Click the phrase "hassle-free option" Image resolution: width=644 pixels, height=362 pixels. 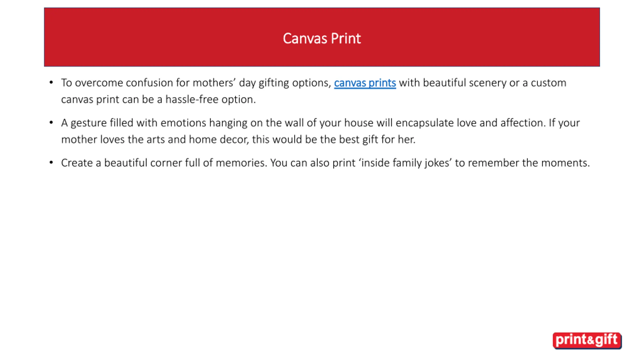coord(210,100)
